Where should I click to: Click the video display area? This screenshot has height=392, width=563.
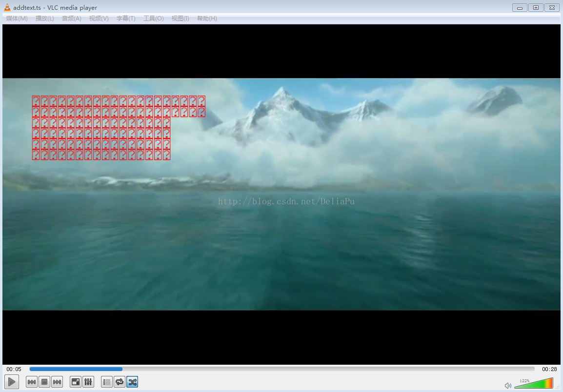281,194
